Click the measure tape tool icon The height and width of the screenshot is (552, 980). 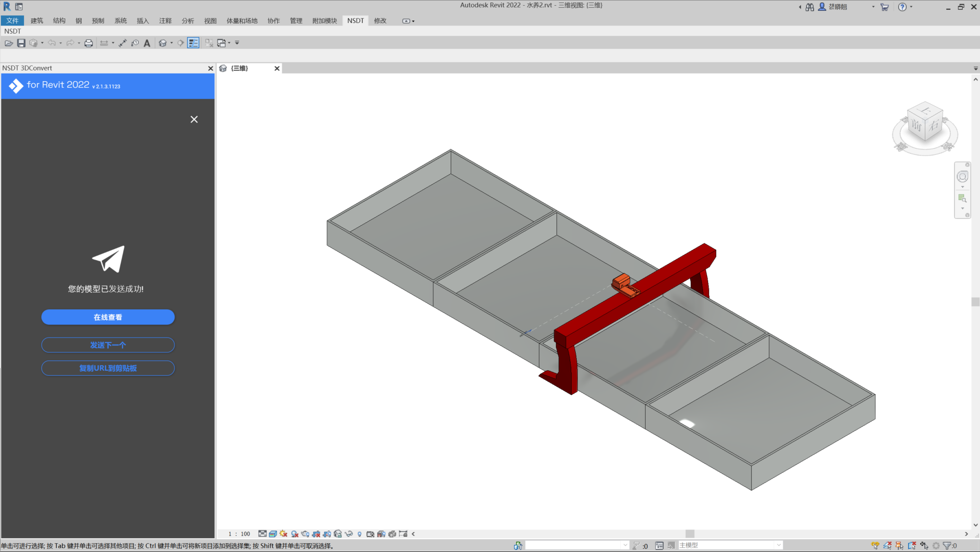tap(123, 43)
